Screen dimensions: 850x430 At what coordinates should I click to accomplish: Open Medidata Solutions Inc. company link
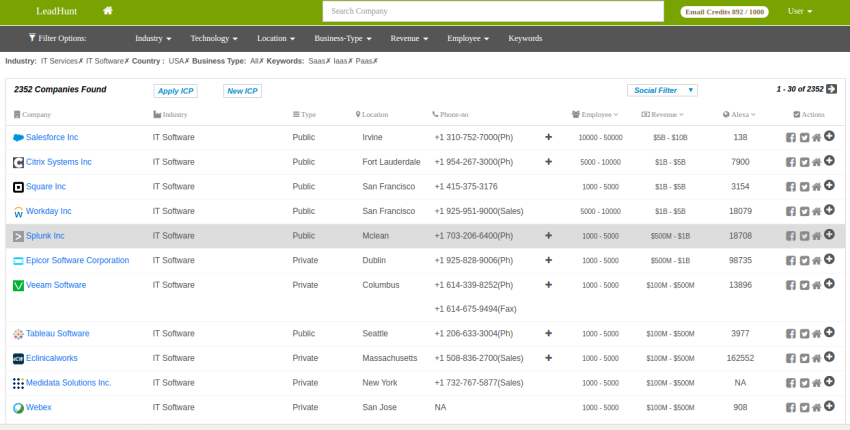click(x=68, y=383)
